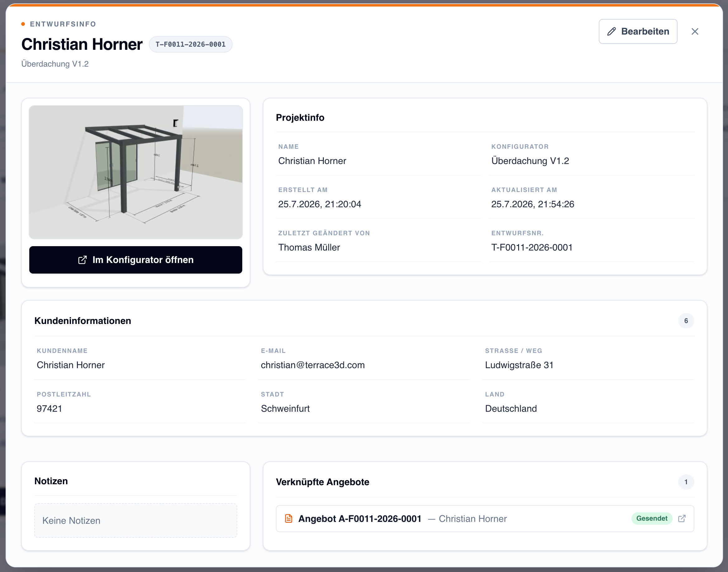The width and height of the screenshot is (728, 572).
Task: Click the city value Schweinfurt
Action: click(285, 409)
